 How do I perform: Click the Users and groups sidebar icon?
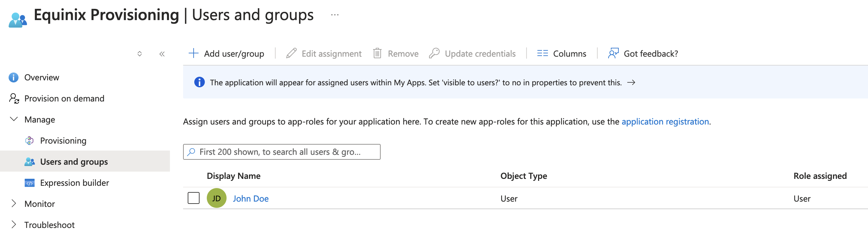pyautogui.click(x=30, y=162)
